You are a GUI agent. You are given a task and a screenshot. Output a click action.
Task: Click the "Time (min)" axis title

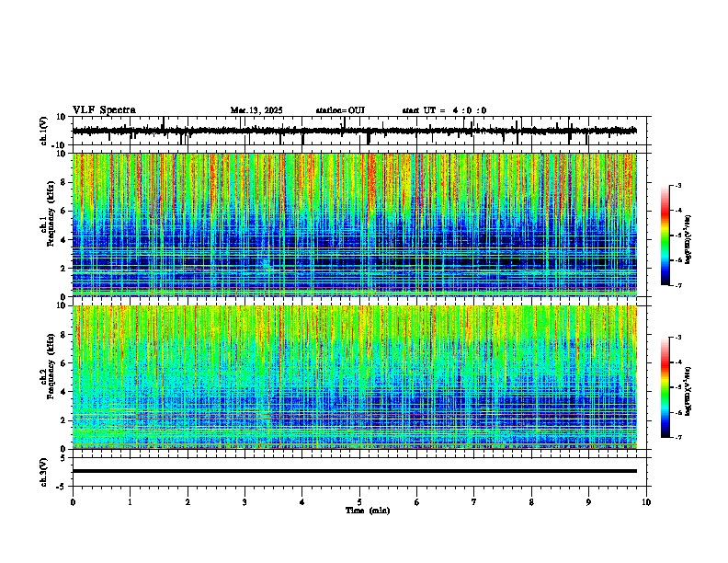pyautogui.click(x=368, y=511)
